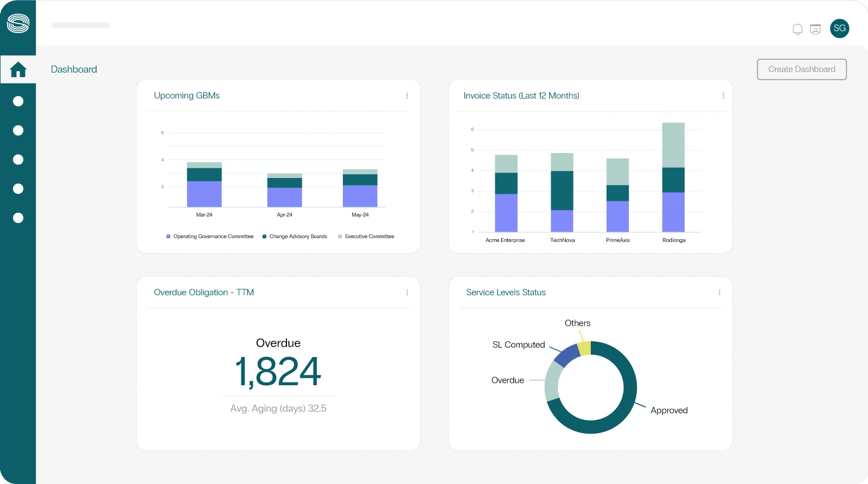This screenshot has height=484, width=868.
Task: Open Upcoming GBMs card options menu
Action: (407, 95)
